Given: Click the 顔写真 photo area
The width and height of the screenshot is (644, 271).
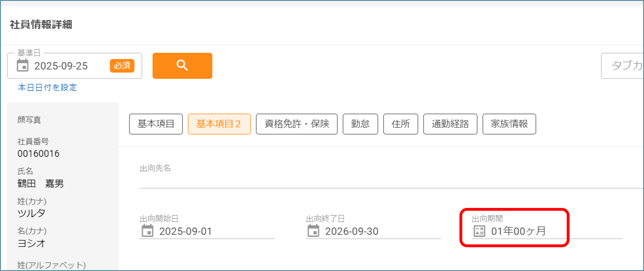Looking at the screenshot, I should (x=63, y=120).
